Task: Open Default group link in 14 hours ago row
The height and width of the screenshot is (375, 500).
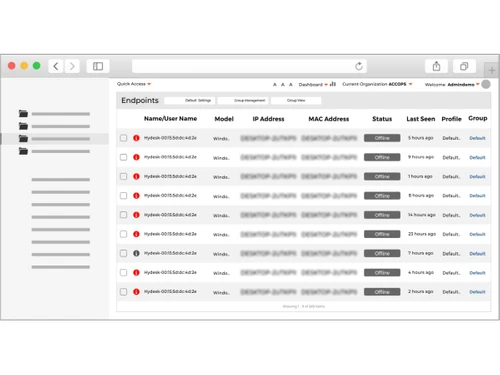Action: pyautogui.click(x=477, y=215)
